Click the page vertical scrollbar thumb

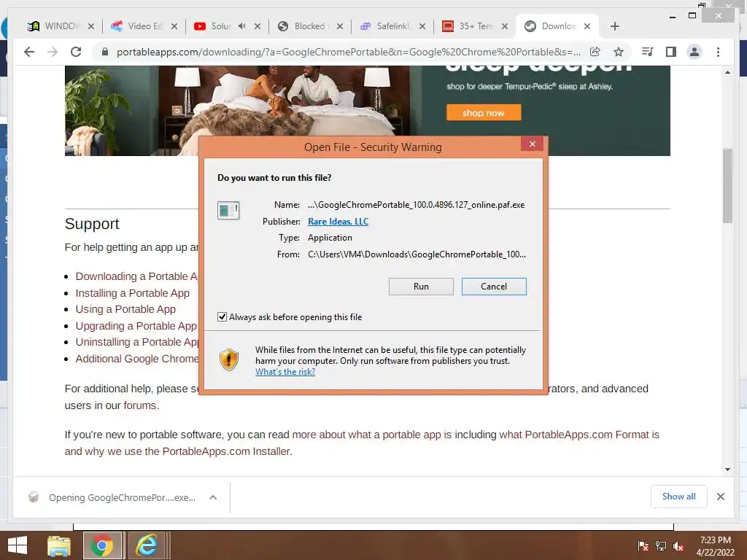click(x=727, y=186)
